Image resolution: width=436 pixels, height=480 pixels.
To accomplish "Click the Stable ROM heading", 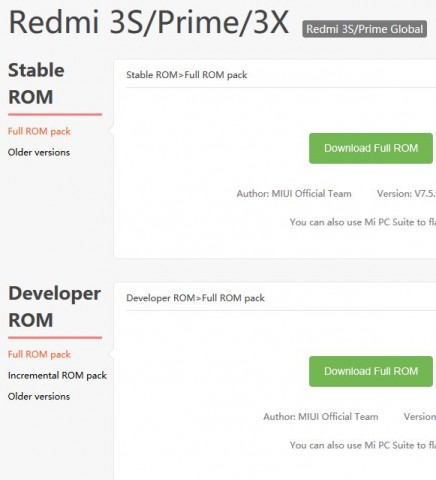I will [36, 83].
